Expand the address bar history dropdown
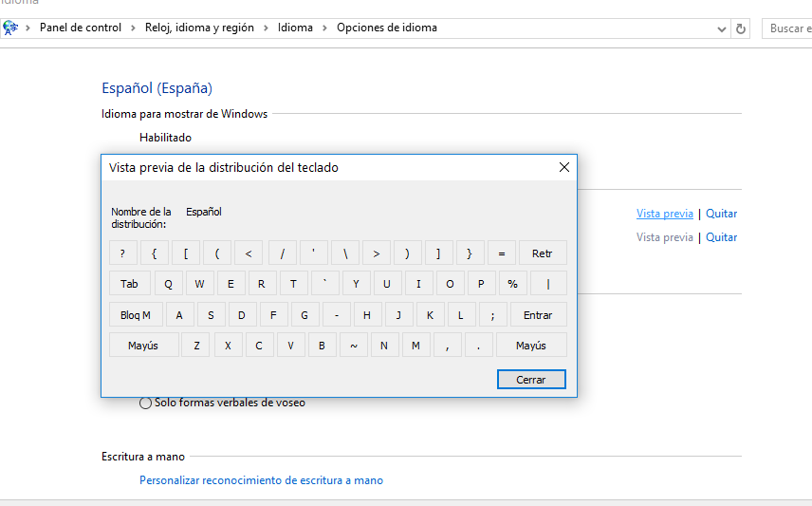This screenshot has width=812, height=506. 721,29
